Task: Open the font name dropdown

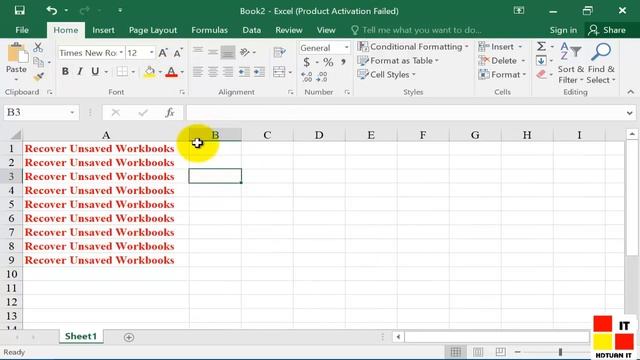Action: point(121,53)
